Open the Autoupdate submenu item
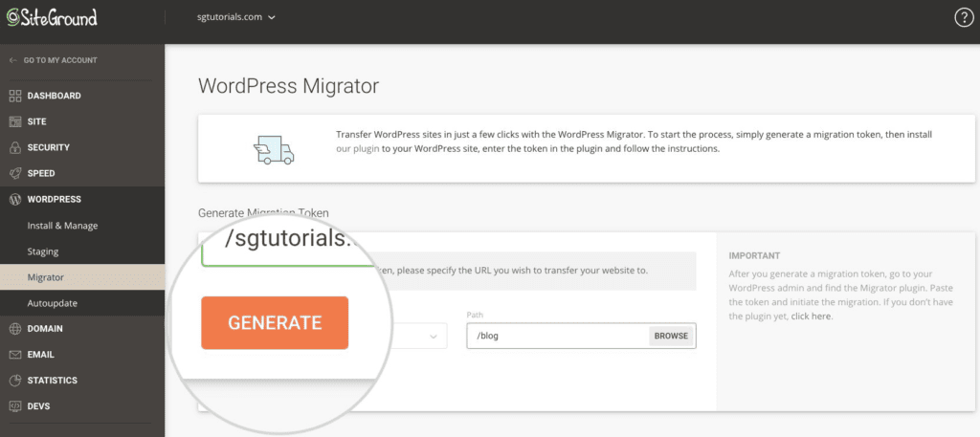The height and width of the screenshot is (437, 980). tap(52, 303)
